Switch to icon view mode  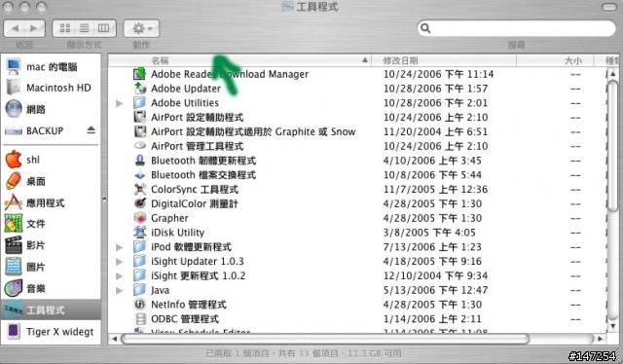pos(65,28)
